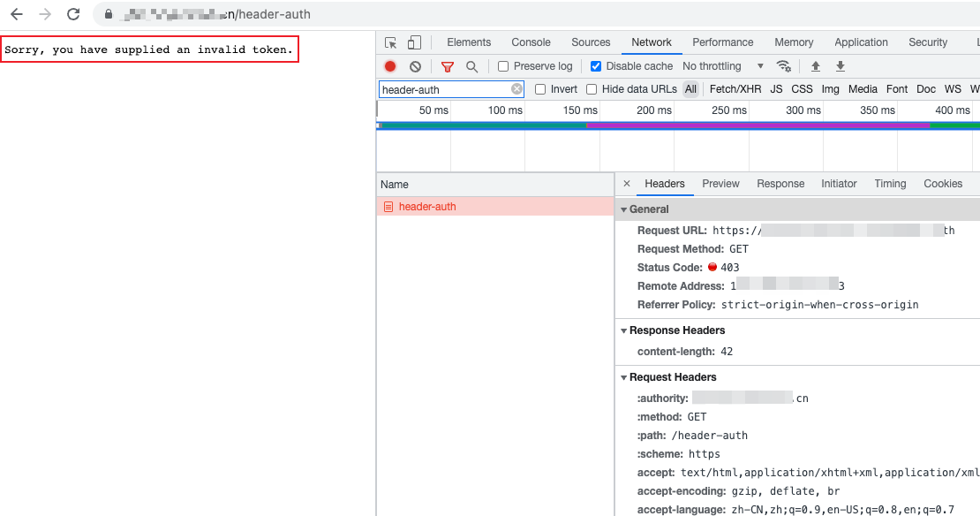The image size is (980, 516).
Task: Open the No throttling dropdown
Action: pyautogui.click(x=723, y=66)
